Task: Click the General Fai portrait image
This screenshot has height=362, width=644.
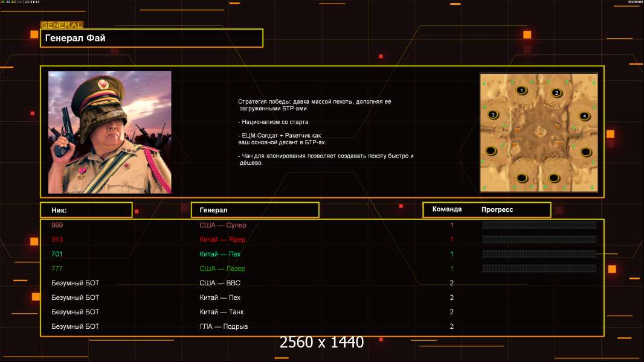Action: click(x=110, y=132)
